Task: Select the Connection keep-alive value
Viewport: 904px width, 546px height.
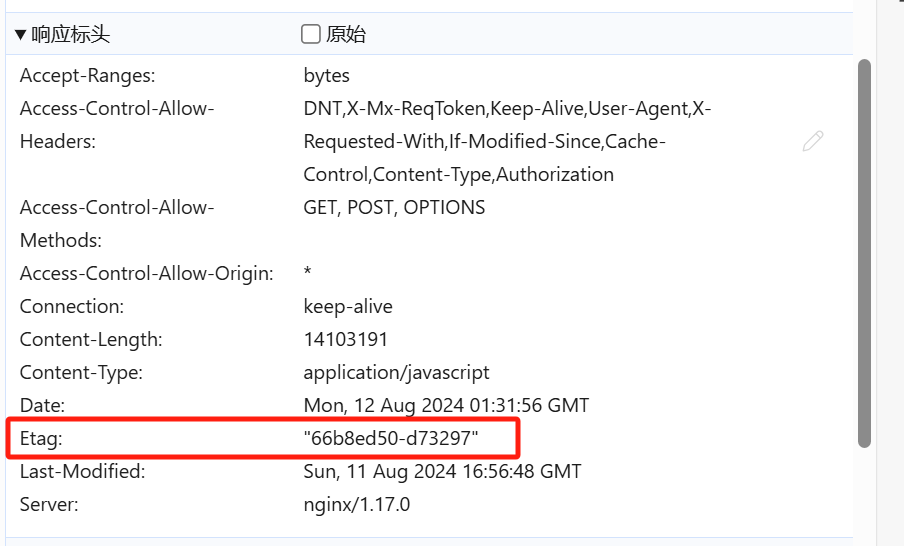Action: (348, 307)
